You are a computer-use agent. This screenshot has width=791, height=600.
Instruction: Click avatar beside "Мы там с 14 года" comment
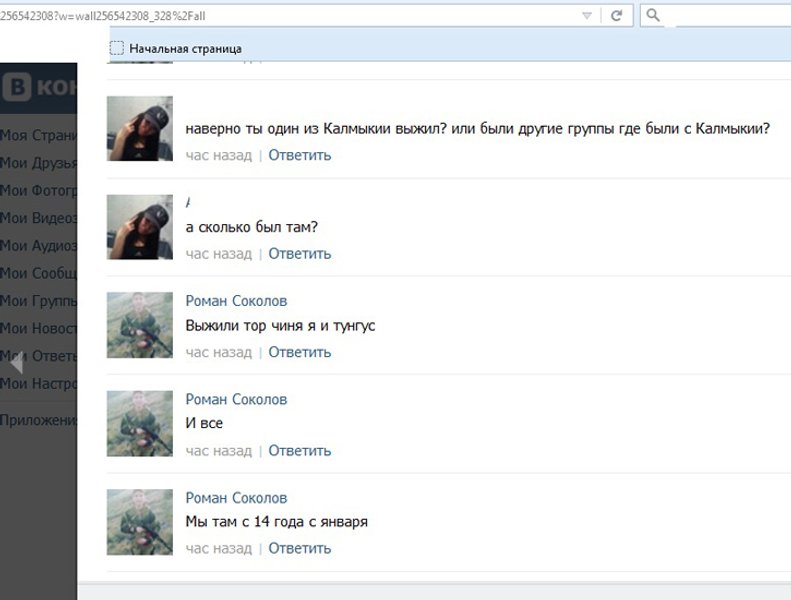pyautogui.click(x=140, y=522)
